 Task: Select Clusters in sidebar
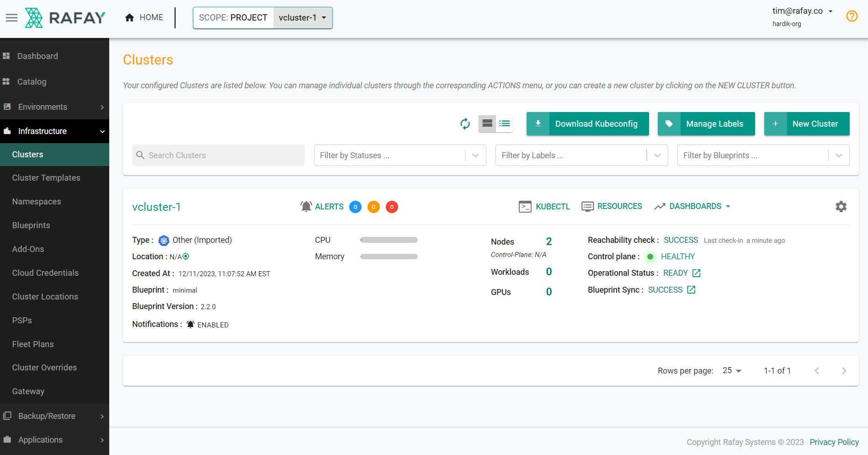coord(54,155)
